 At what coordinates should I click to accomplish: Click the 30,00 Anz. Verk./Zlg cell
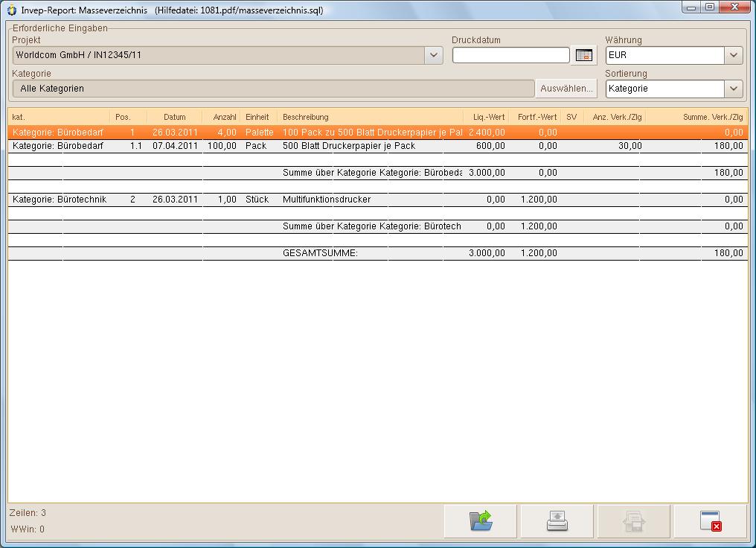630,146
